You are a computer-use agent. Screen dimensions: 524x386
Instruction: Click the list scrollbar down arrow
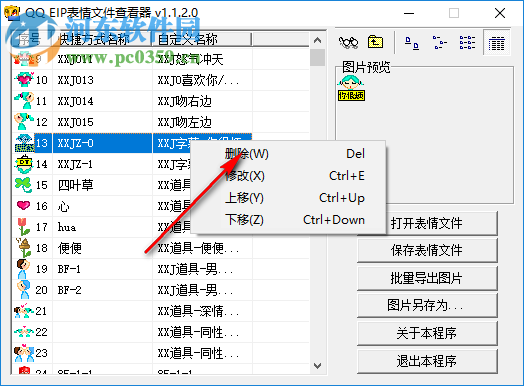pyautogui.click(x=317, y=366)
